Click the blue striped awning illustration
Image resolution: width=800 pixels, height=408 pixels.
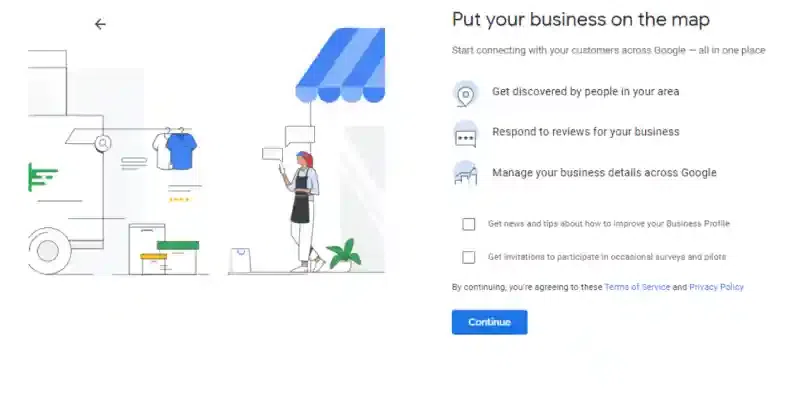[340, 65]
